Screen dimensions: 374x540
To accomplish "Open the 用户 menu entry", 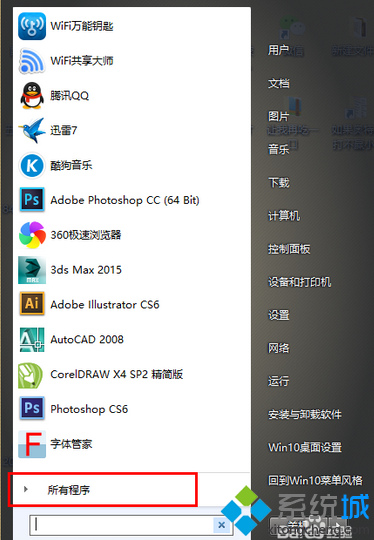I will click(278, 50).
